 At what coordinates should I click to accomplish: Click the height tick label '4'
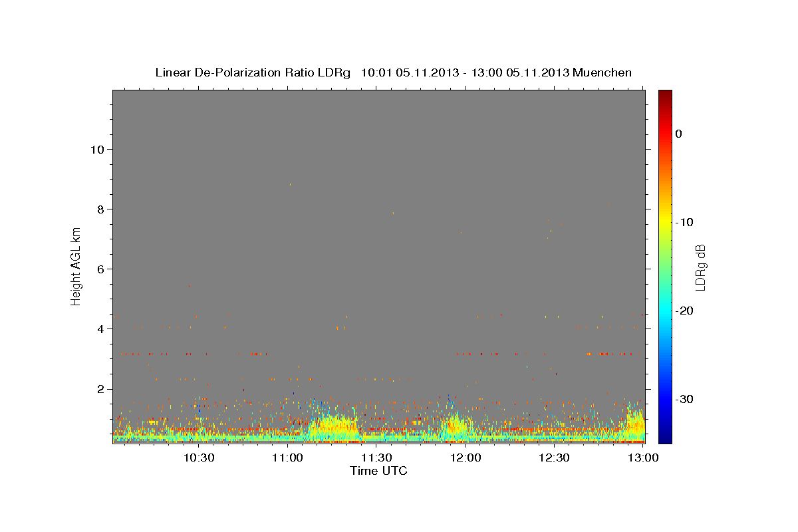point(100,329)
